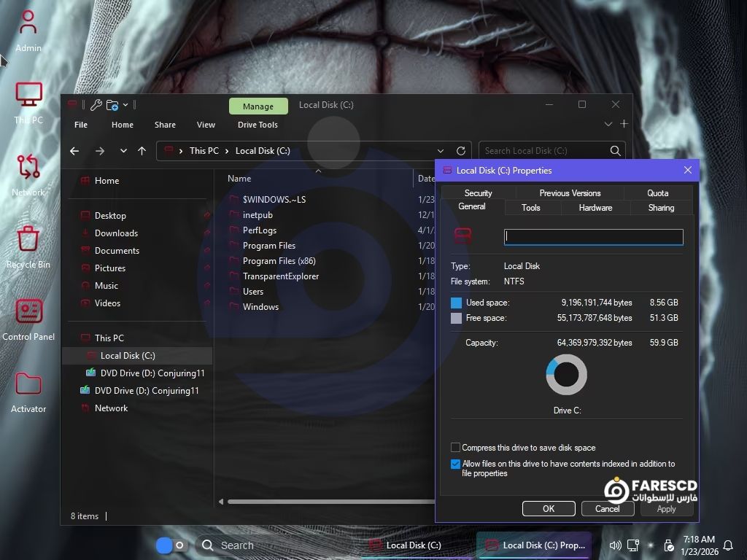Click the drive label text field

coord(593,236)
